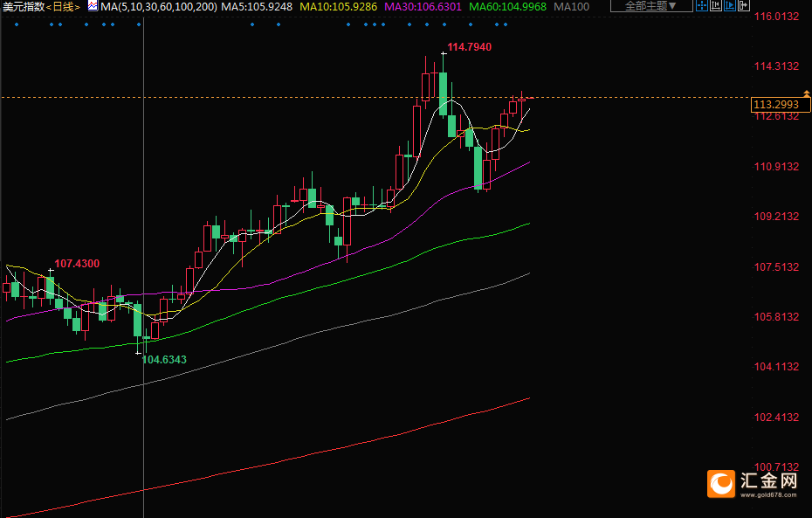Click the 113.2993 current price box
The width and height of the screenshot is (812, 518).
pos(781,105)
